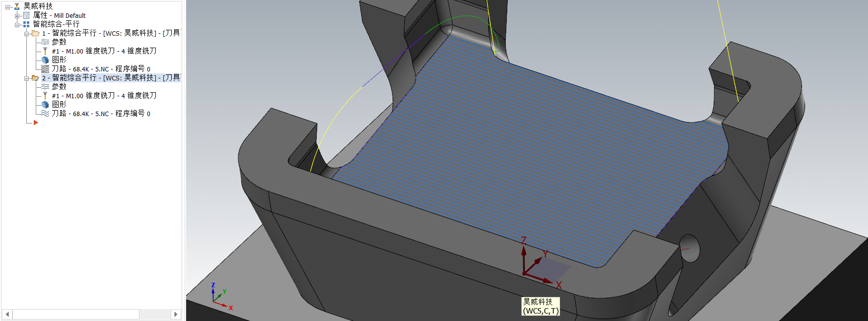Click the blue cube 图形 icon under operation 2
The height and width of the screenshot is (321, 868).
[x=45, y=105]
